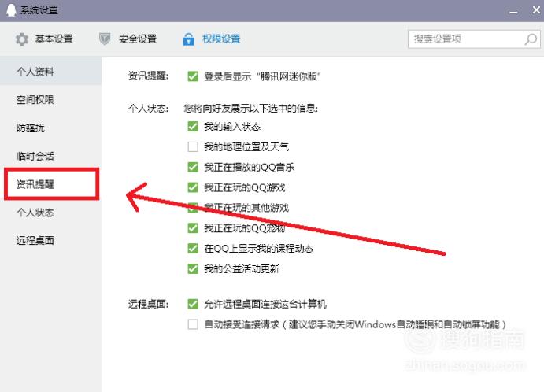544x392 pixels.
Task: Click the shield icon for 安全设置
Action: 105,39
